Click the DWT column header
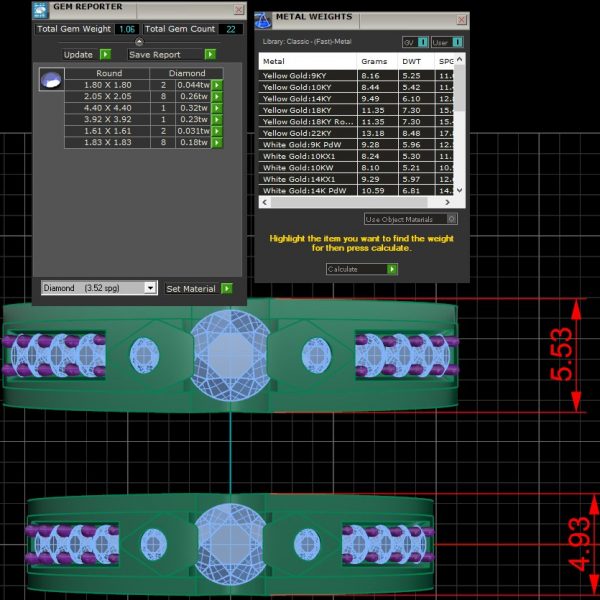This screenshot has height=600, width=600. click(416, 61)
